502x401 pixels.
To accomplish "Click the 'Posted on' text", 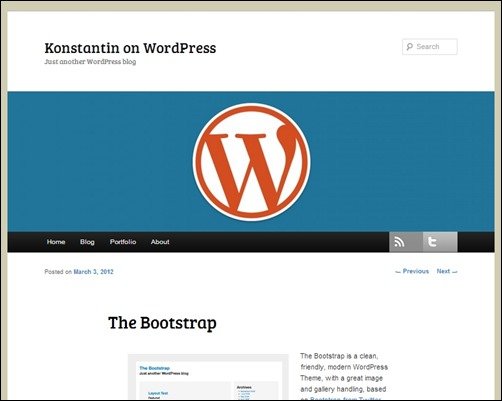I will pyautogui.click(x=58, y=272).
